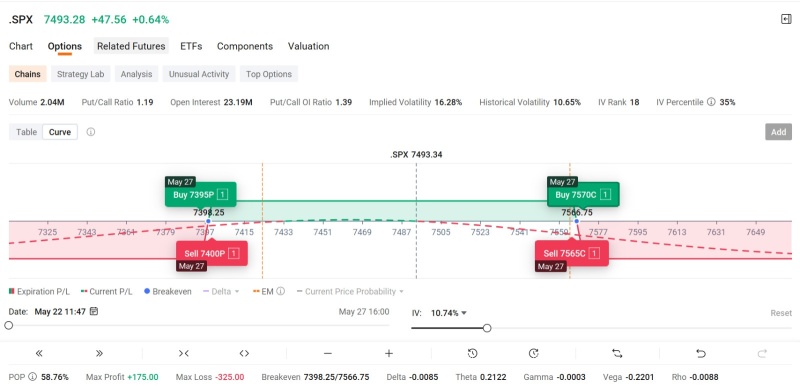Click the Theta 0.2122 value
The height and width of the screenshot is (387, 800).
[x=493, y=377]
